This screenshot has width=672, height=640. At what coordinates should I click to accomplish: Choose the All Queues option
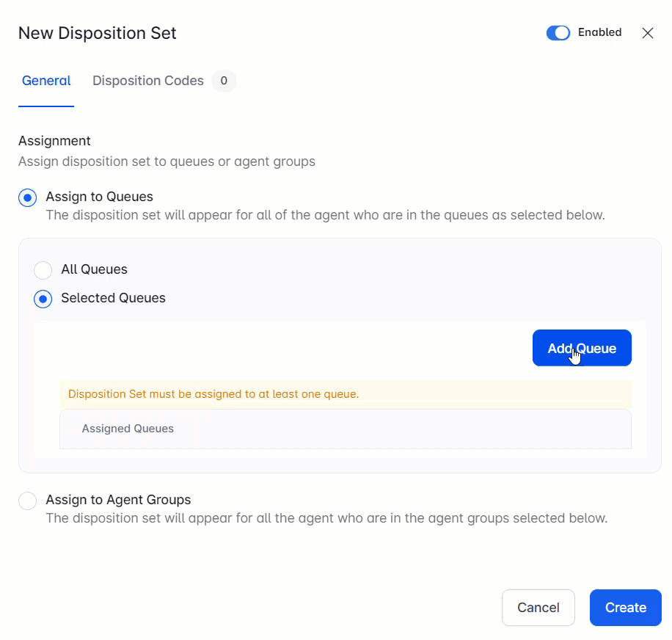click(x=43, y=270)
